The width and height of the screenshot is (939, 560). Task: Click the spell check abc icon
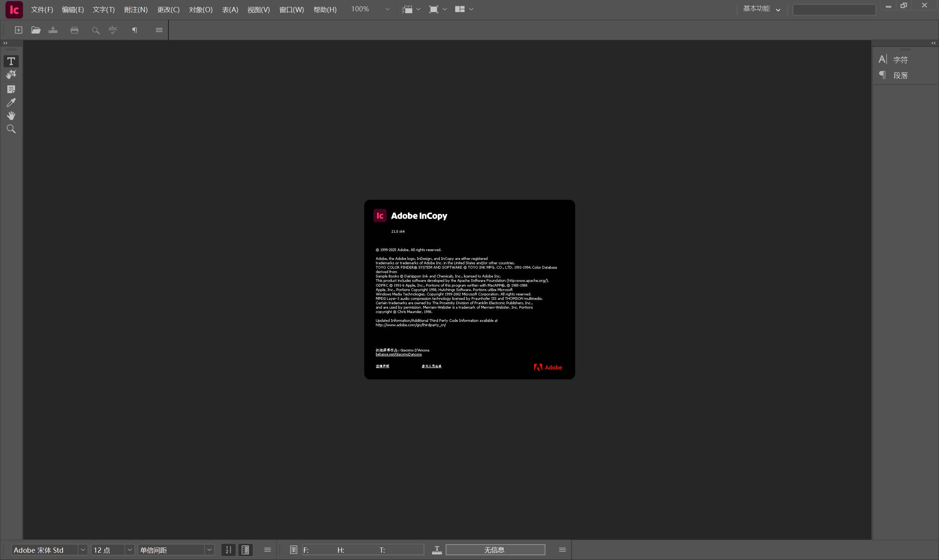[x=113, y=30]
